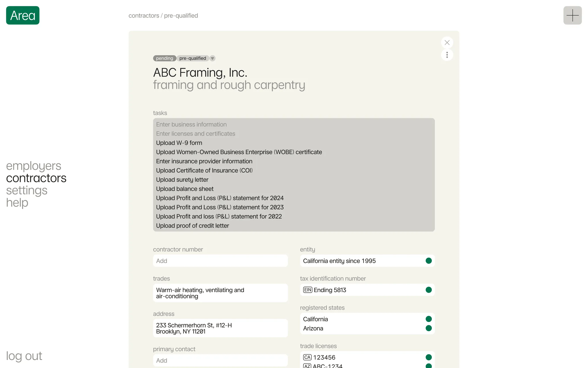This screenshot has width=588, height=368.
Task: Click the pending status tag
Action: pyautogui.click(x=165, y=58)
